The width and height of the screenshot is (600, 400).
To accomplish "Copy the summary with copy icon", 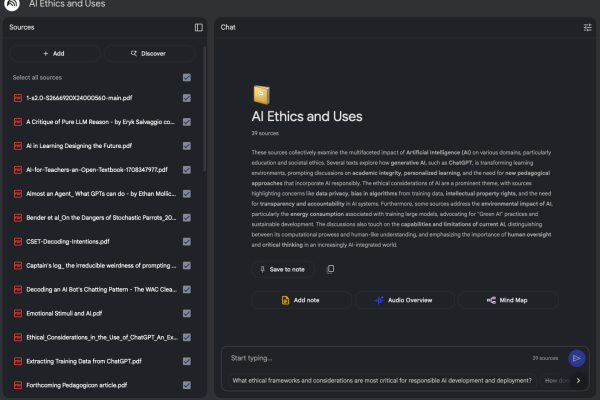I will click(330, 269).
